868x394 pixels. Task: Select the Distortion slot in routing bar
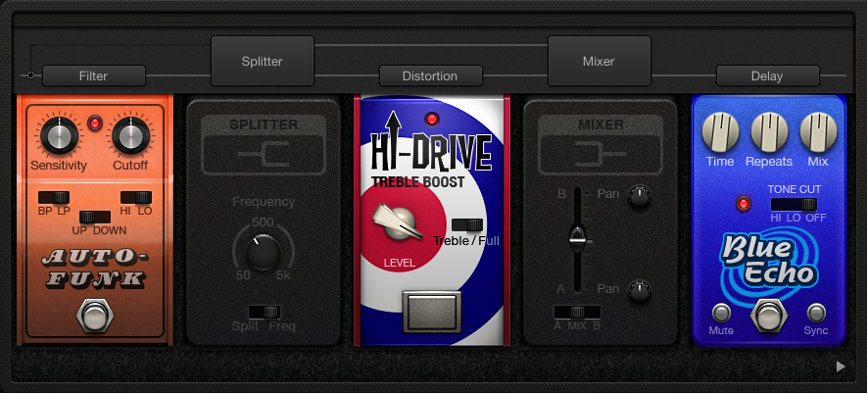(431, 75)
